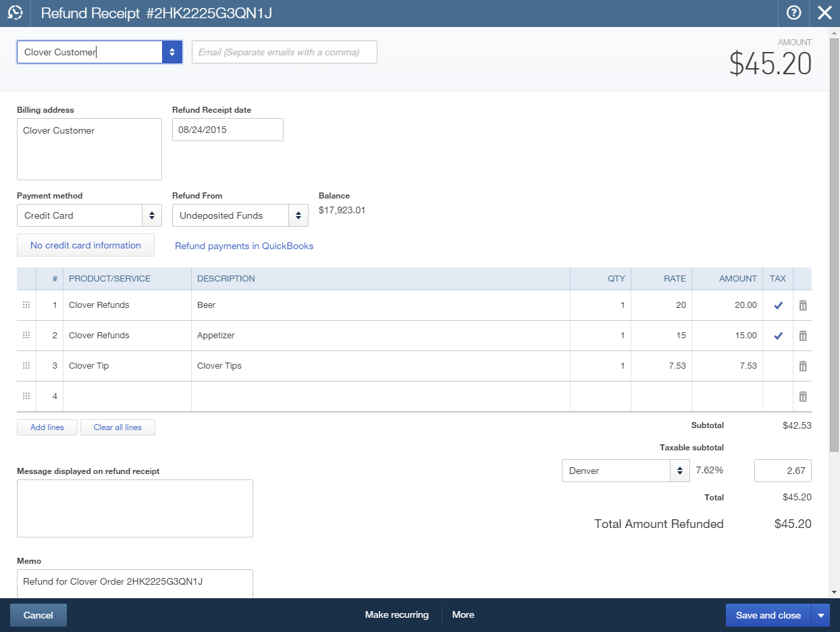Screen dimensions: 840x632
Task: Select Make recurring from the bottom bar
Action: (397, 614)
